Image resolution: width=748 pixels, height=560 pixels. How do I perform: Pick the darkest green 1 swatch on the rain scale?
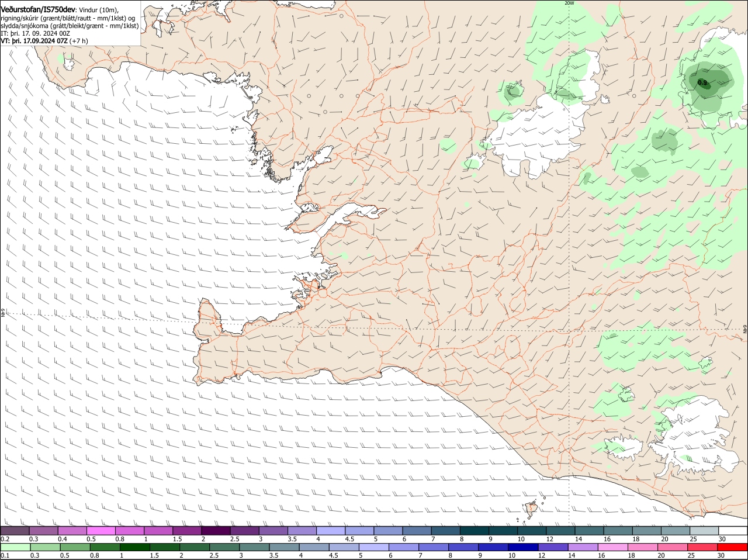point(134,547)
